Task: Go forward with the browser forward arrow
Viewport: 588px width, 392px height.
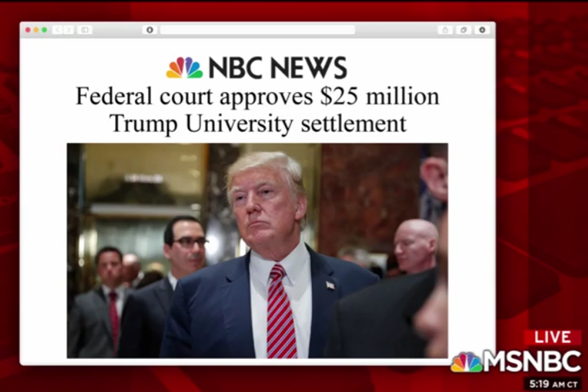Action: (x=68, y=29)
